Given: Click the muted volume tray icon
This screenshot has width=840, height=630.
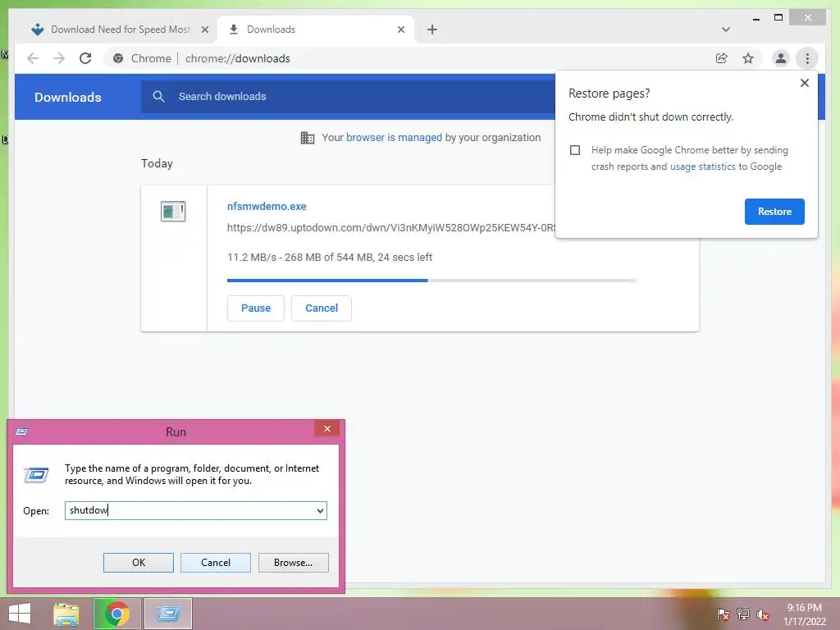Looking at the screenshot, I should (763, 614).
